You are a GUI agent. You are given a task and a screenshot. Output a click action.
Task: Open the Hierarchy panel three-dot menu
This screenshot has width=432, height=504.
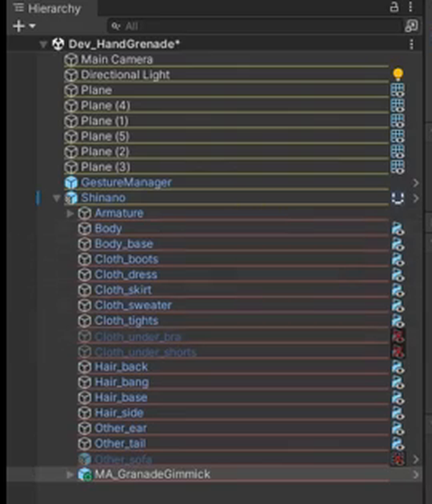(x=410, y=6)
